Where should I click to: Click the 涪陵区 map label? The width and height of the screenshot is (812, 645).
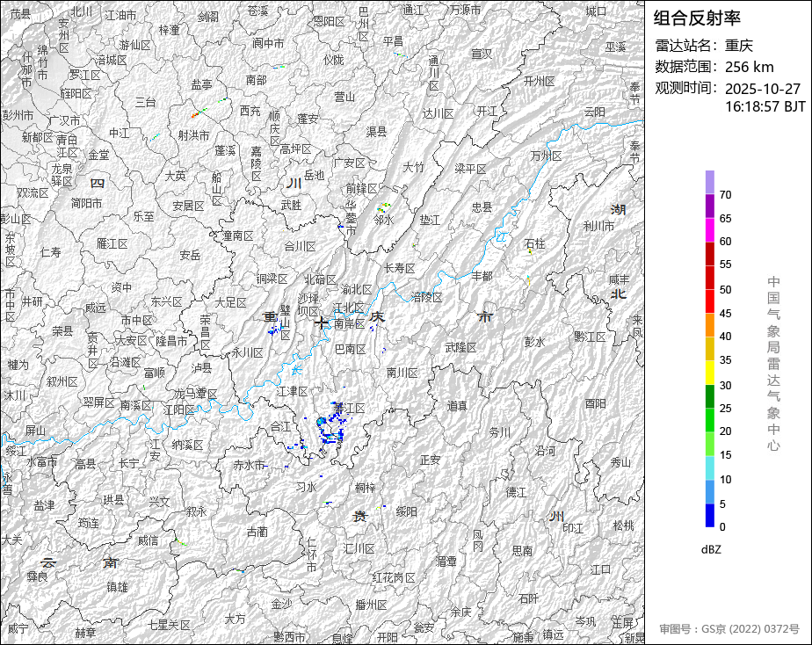click(427, 297)
